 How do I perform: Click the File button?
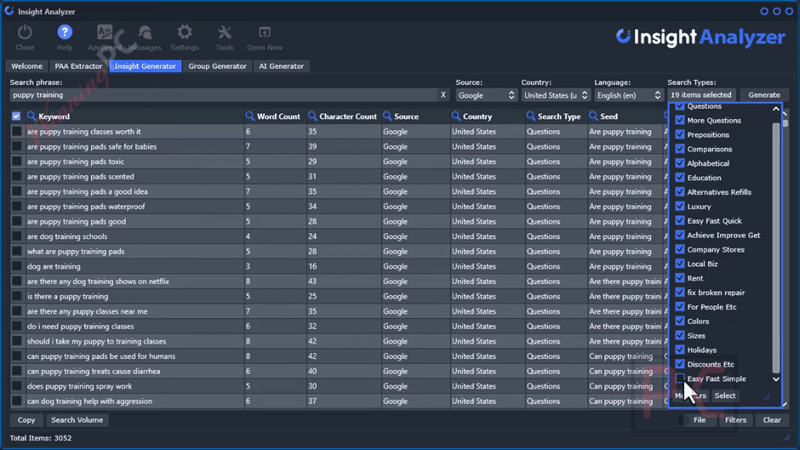coord(699,420)
